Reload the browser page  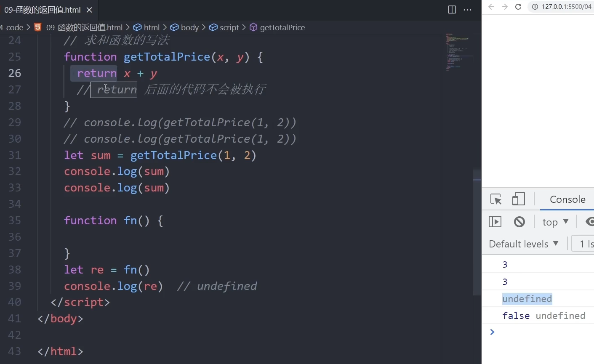[518, 7]
